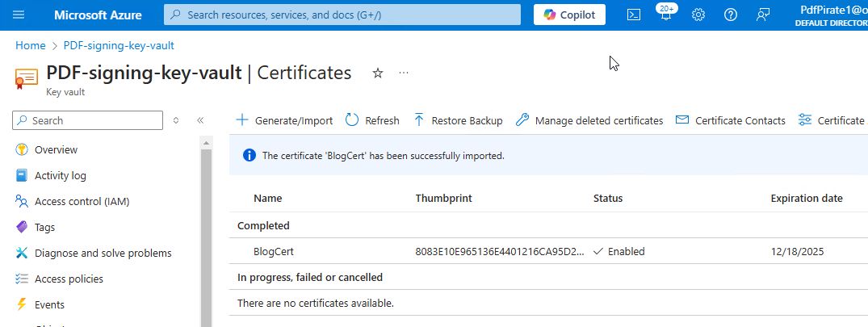This screenshot has height=327, width=868.
Task: Expand or collapse all menu groups
Action: [176, 120]
